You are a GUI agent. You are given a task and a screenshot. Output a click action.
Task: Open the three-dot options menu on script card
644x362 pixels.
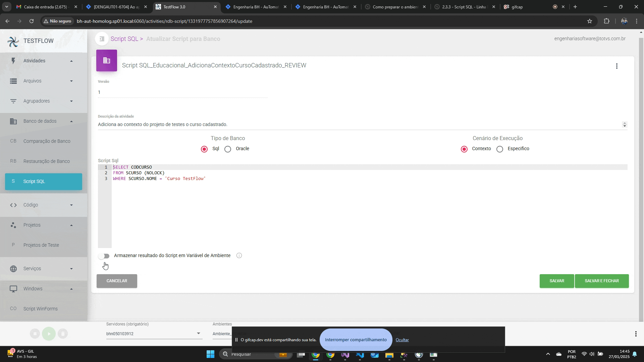[616, 66]
